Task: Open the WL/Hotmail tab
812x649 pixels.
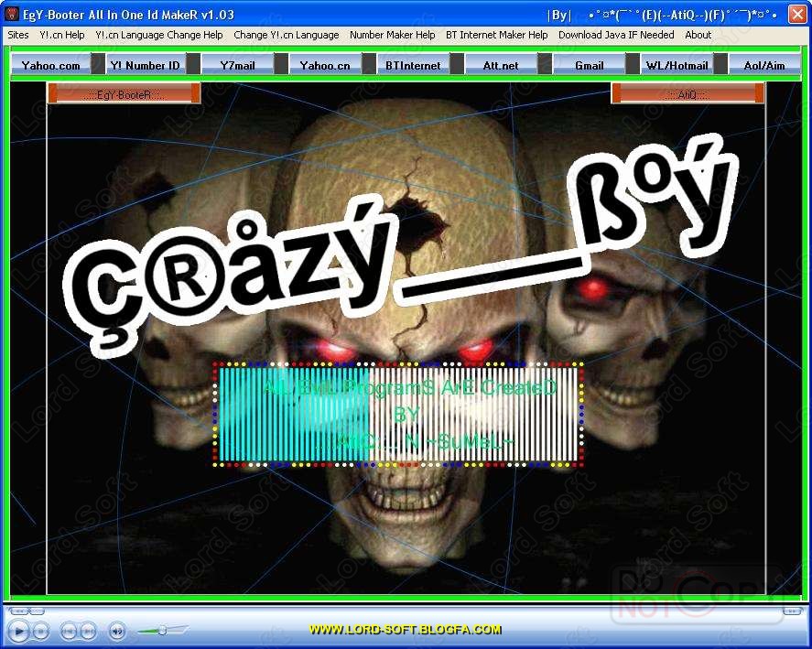Action: [677, 65]
